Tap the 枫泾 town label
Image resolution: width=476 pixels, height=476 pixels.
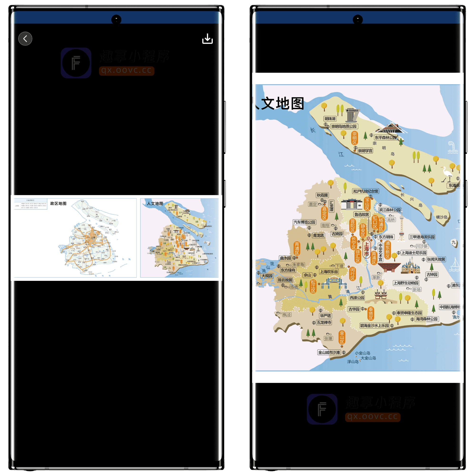click(x=287, y=315)
